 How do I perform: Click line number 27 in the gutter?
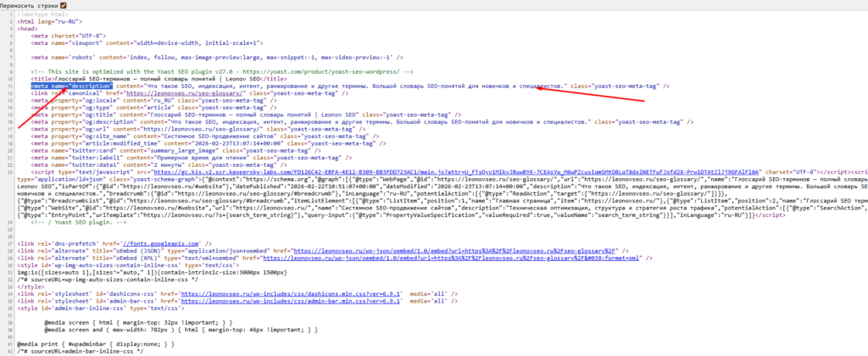10,243
